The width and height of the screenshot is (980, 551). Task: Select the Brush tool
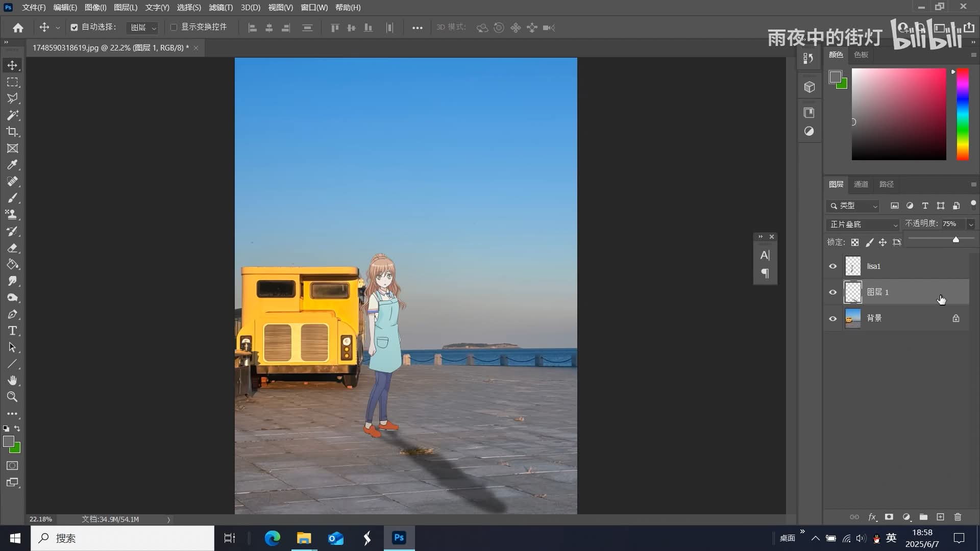click(12, 198)
